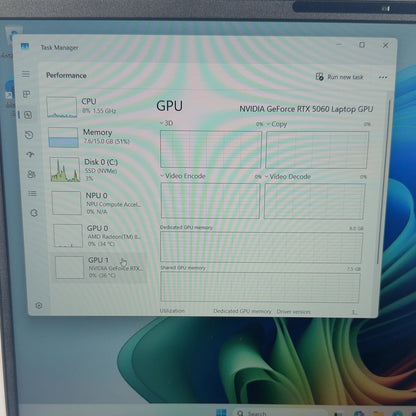Open the 3D engine dropdown
The height and width of the screenshot is (416, 416).
pos(166,123)
